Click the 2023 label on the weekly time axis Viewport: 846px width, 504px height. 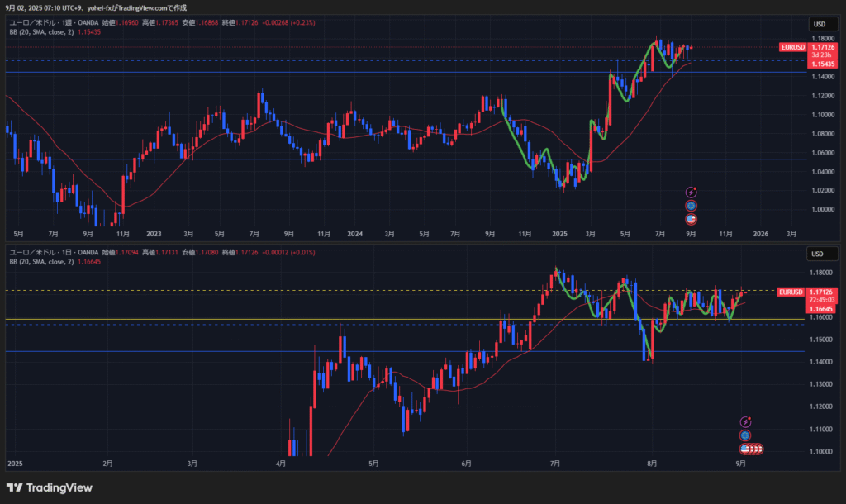(x=154, y=234)
